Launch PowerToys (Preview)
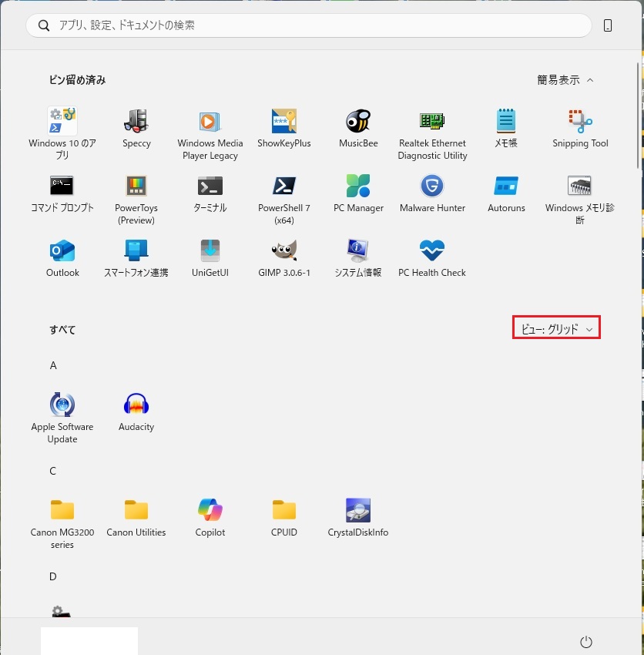644x655 pixels. tap(136, 198)
